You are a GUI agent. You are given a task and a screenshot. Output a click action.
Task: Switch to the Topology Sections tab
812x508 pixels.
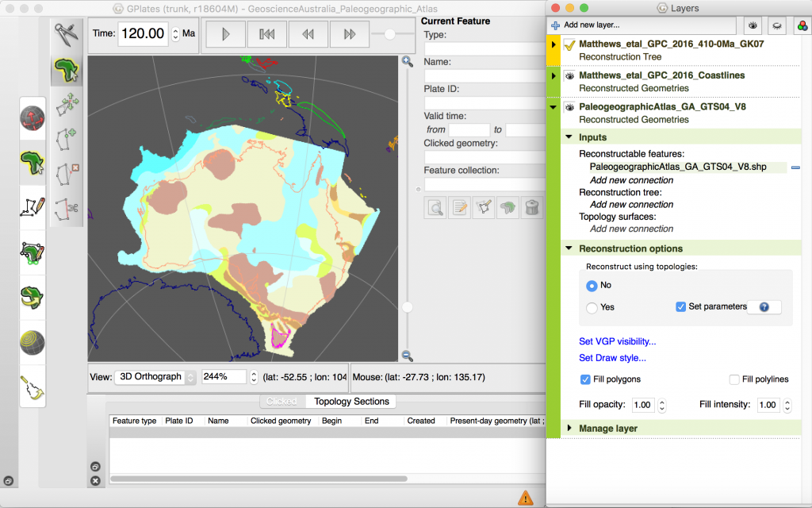(350, 401)
